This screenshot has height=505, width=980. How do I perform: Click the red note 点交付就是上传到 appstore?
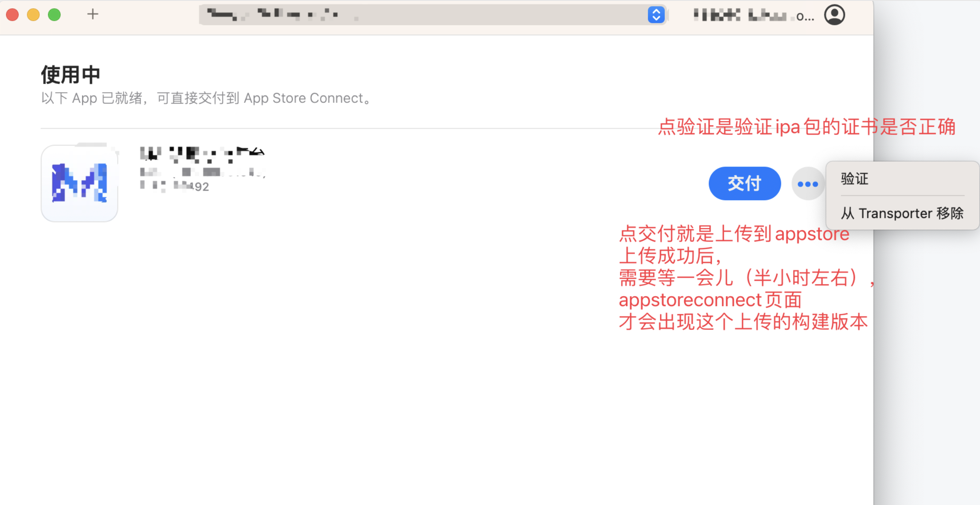tap(734, 234)
